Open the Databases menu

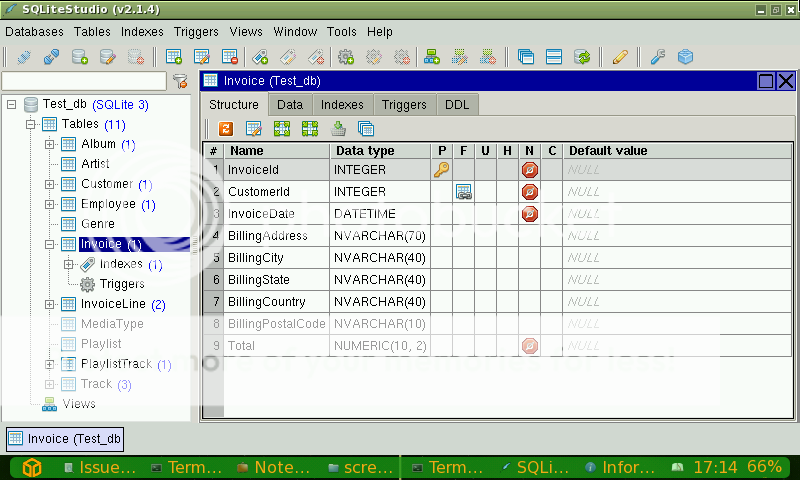pyautogui.click(x=34, y=32)
